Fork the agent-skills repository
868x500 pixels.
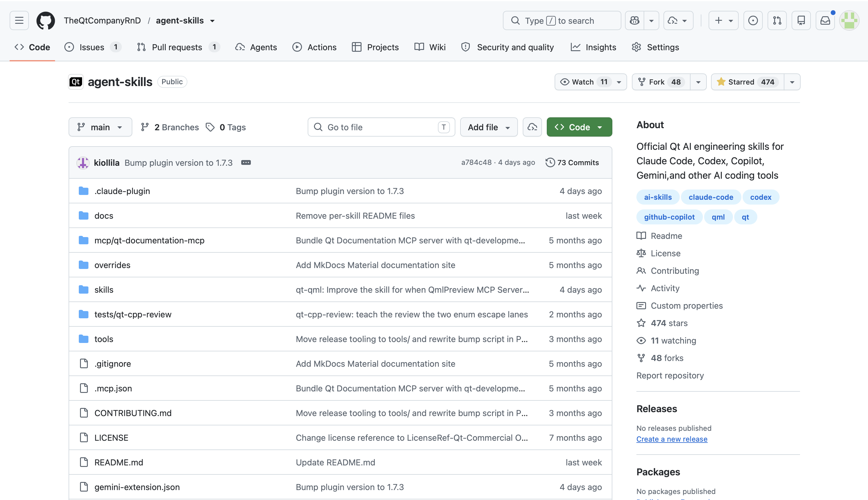coord(661,82)
